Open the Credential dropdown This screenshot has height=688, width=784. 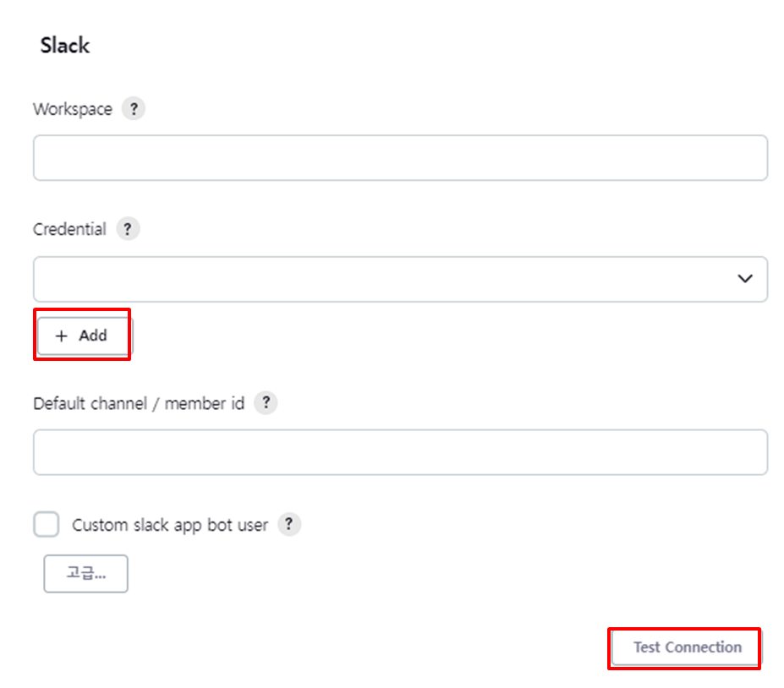(401, 279)
